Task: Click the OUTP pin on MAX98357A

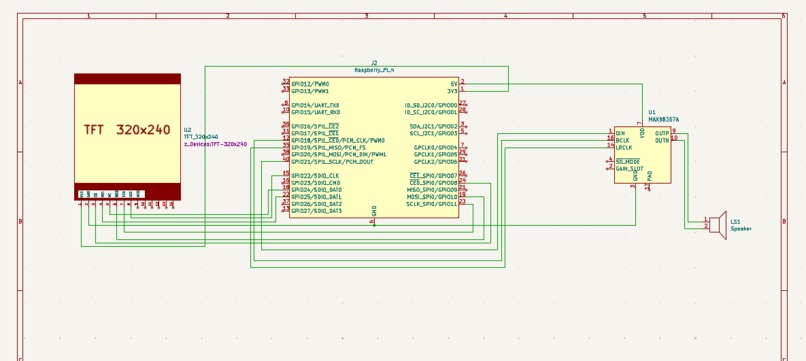Action: point(662,133)
